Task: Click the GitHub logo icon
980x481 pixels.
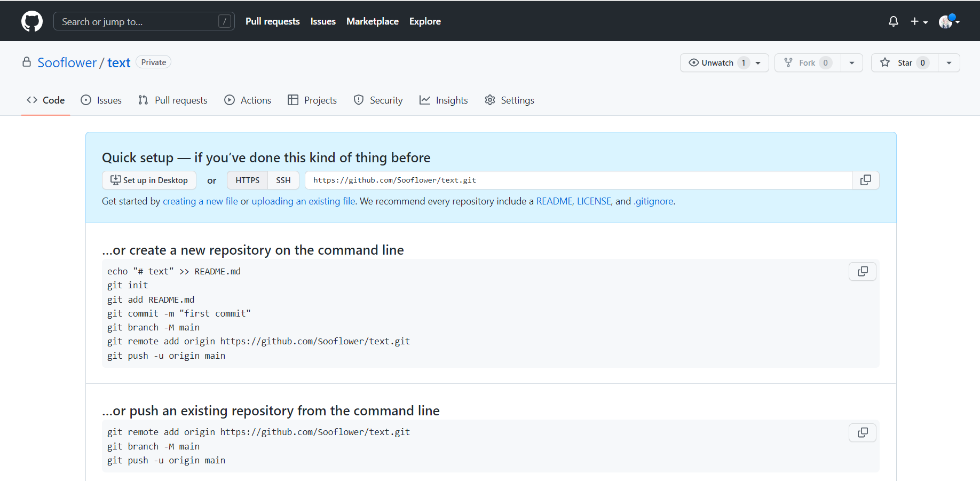Action: (32, 21)
